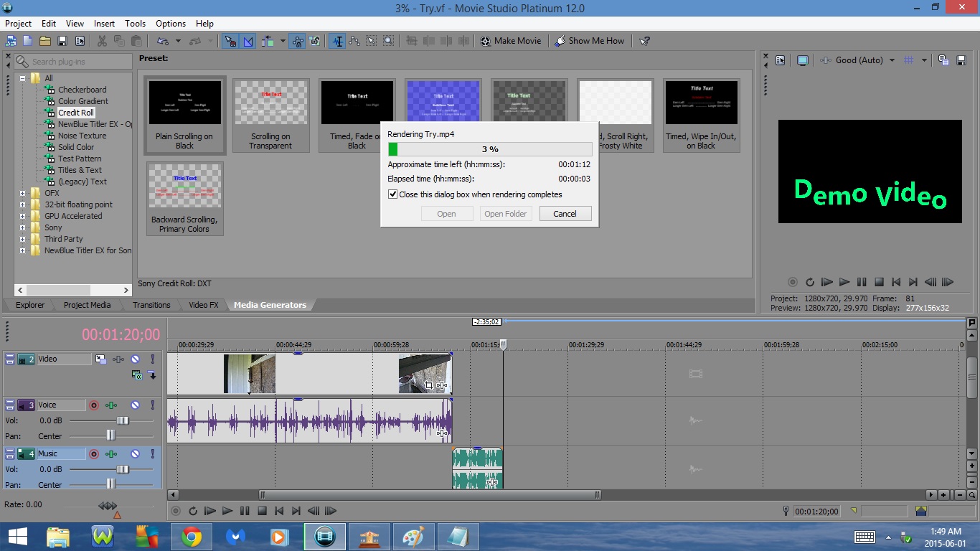
Task: Click the Cut scissors icon in toolbar
Action: (102, 41)
